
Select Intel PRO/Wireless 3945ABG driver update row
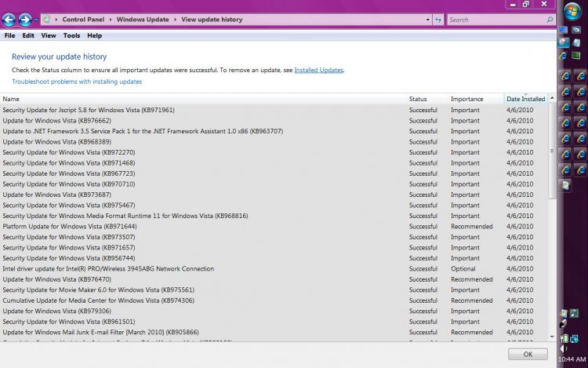pyautogui.click(x=274, y=269)
